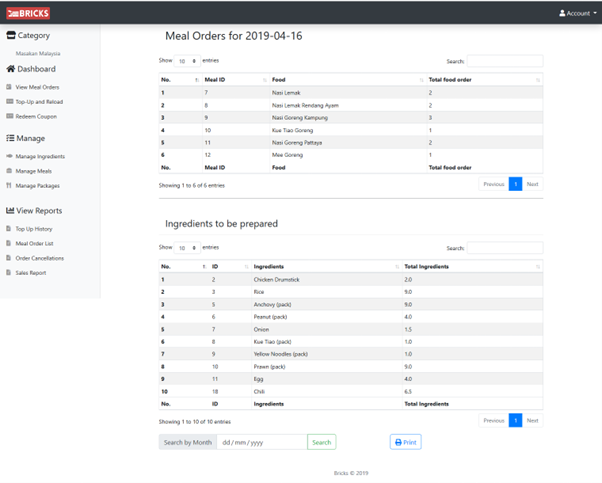
Task: Open Manage Packages page
Action: [38, 186]
